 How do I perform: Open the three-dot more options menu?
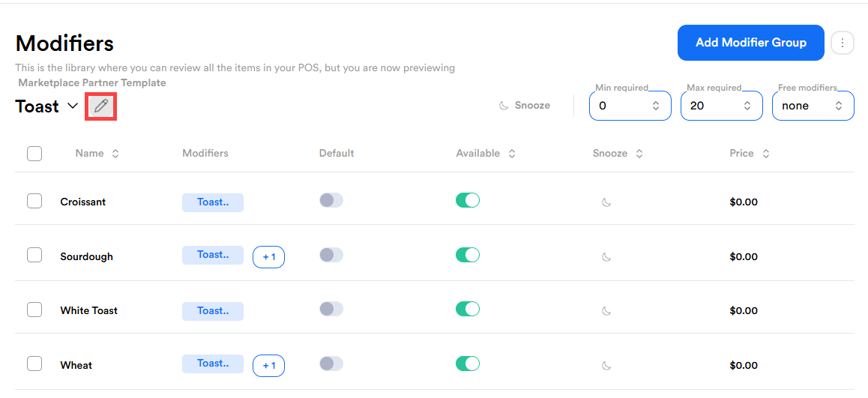tap(843, 43)
